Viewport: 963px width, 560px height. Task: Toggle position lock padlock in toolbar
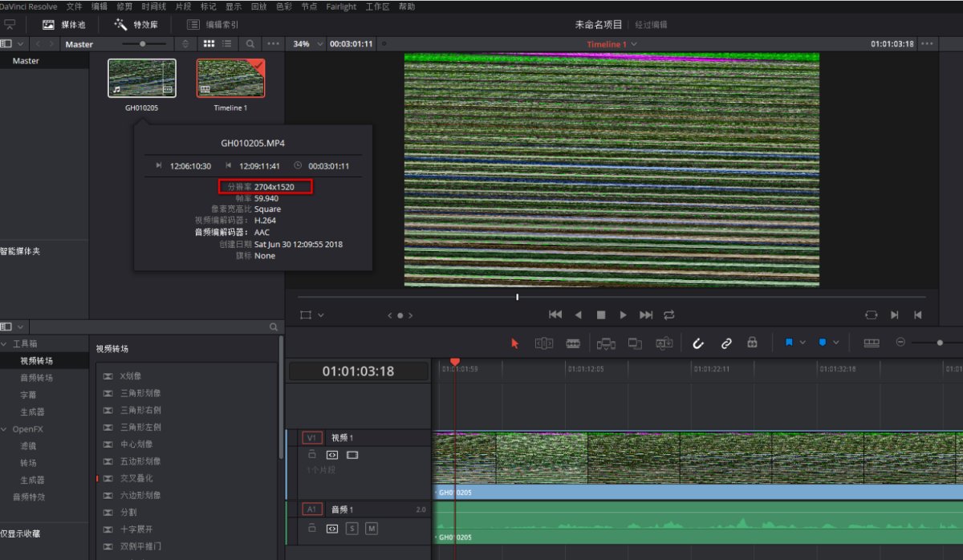tap(752, 343)
